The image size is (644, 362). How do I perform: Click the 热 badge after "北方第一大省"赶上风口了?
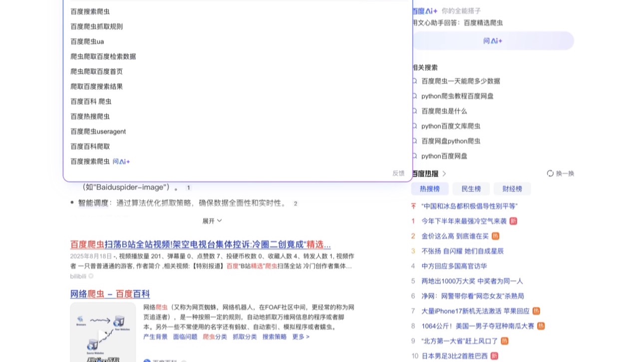(x=504, y=341)
